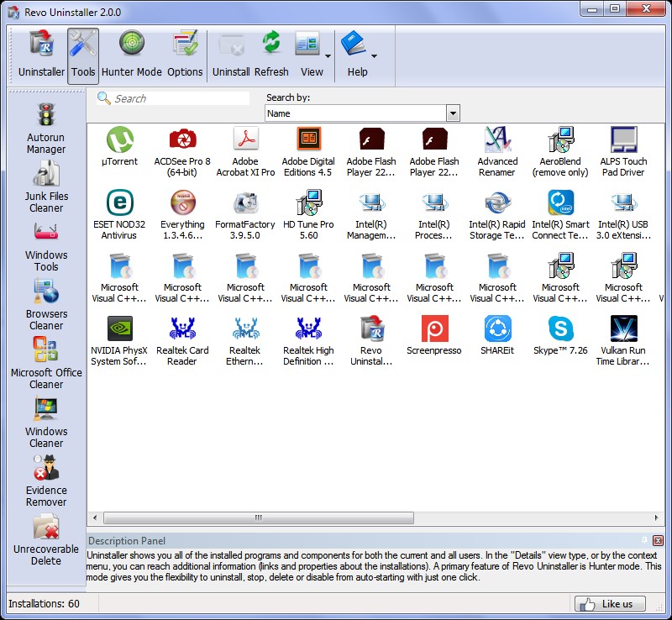Expand the Search by dropdown
Screen dimensions: 672x620
point(453,113)
